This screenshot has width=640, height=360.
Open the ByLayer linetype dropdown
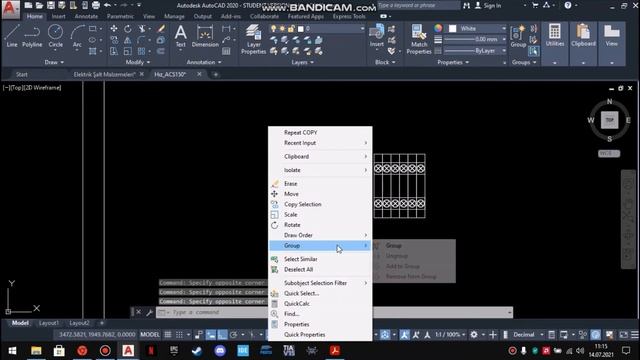475,51
